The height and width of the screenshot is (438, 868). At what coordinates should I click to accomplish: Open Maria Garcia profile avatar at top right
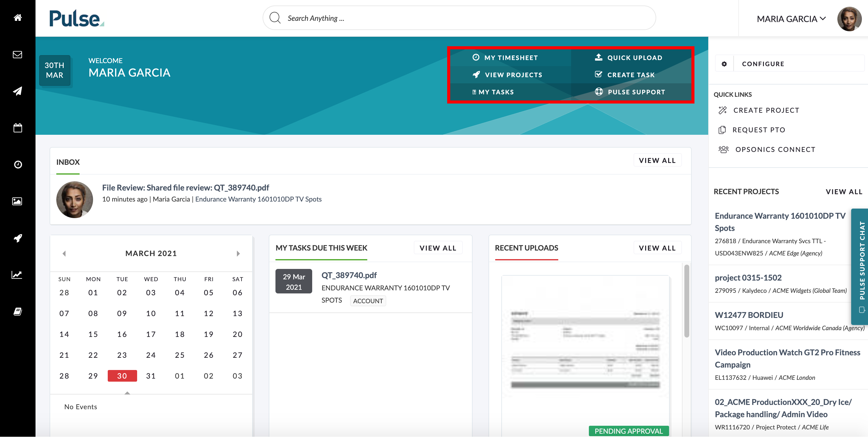(x=849, y=19)
